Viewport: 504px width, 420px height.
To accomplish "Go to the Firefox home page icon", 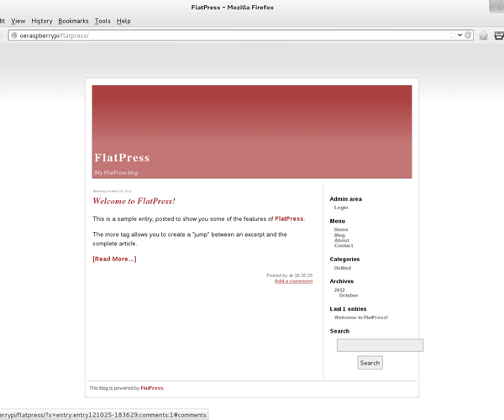I will click(484, 35).
